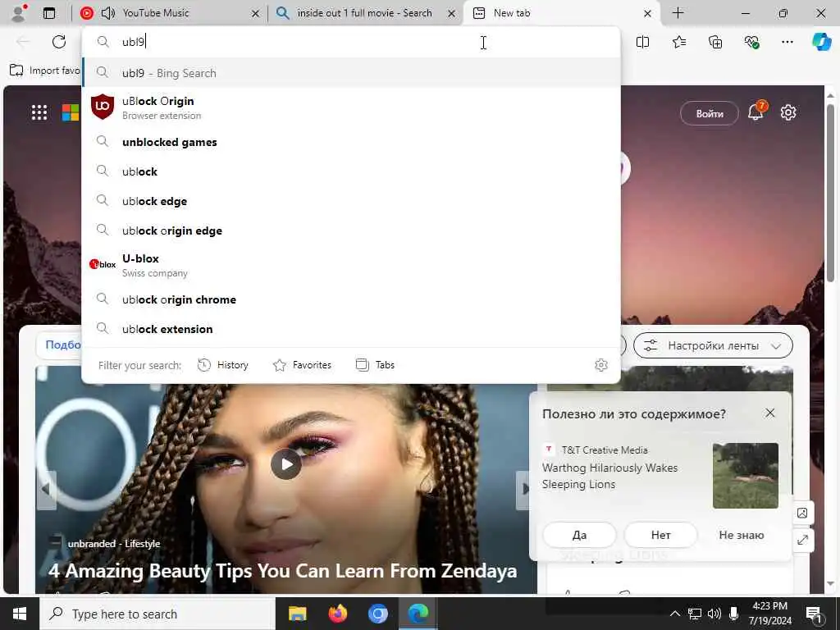Switch to inside out 1 full movie tab
This screenshot has width=840, height=630.
click(x=364, y=13)
